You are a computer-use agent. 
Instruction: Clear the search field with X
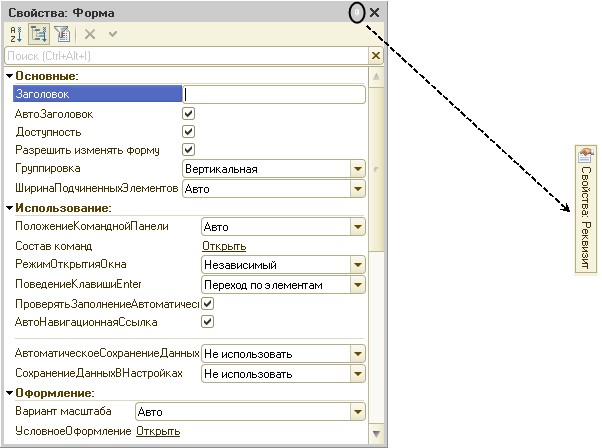tap(375, 56)
